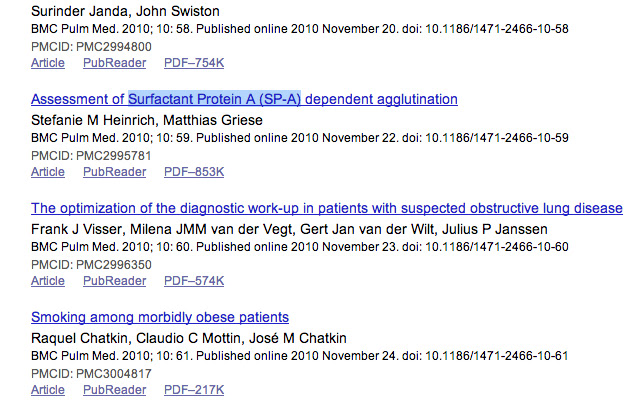Click the PMCID: PMC3004817 text
This screenshot has width=640, height=400.
pyautogui.click(x=91, y=374)
